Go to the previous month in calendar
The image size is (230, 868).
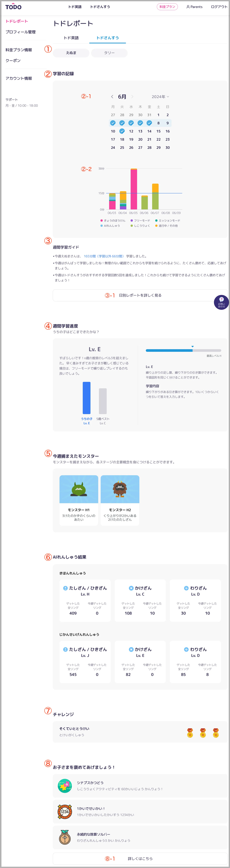click(x=112, y=97)
